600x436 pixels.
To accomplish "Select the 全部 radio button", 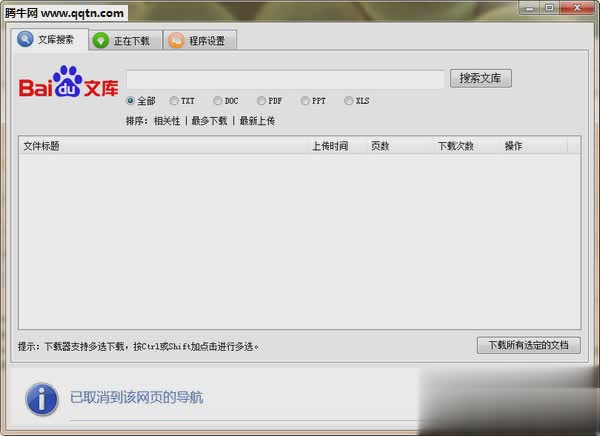I will (x=131, y=101).
